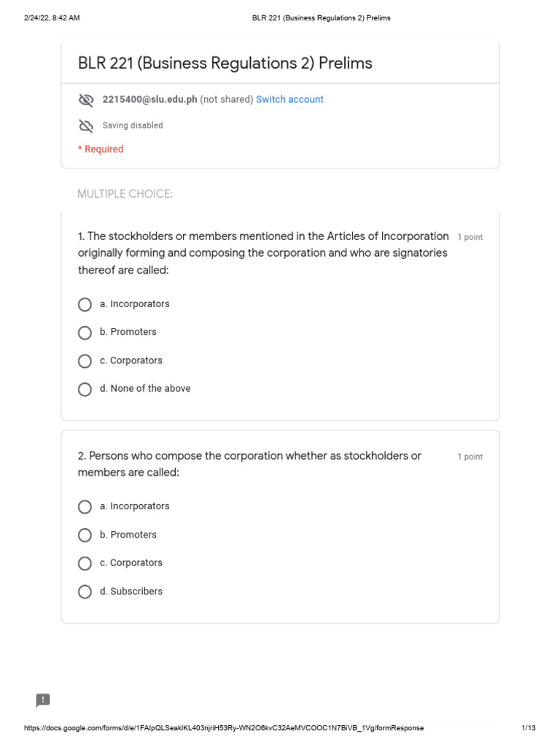560x747 pixels.
Task: Click the Saving disabled text
Action: point(133,125)
